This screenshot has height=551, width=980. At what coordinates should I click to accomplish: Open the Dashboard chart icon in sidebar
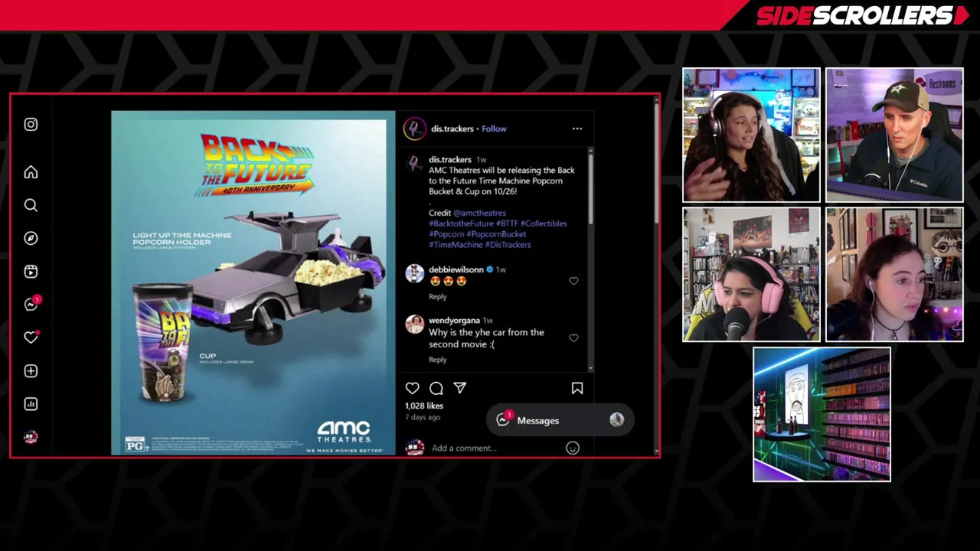(31, 403)
